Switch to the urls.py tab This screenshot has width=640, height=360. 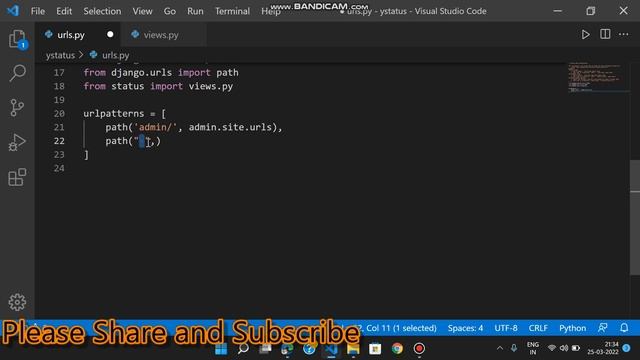[x=78, y=35]
